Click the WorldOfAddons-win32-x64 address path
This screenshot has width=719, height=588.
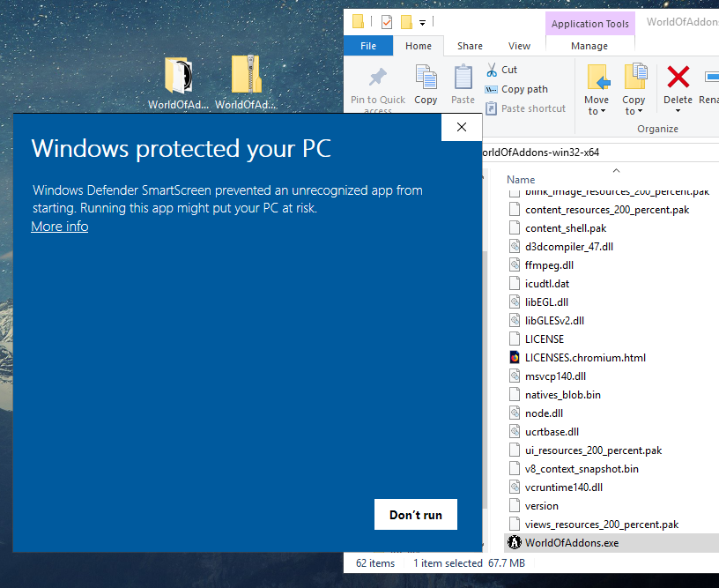pos(541,153)
